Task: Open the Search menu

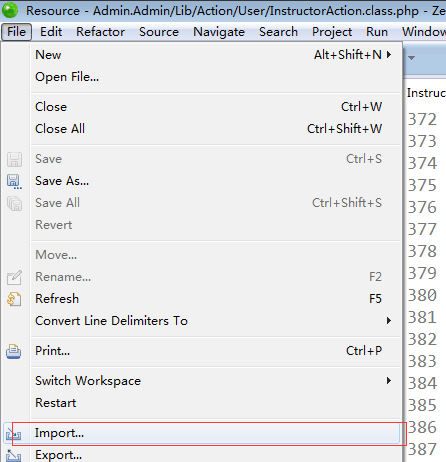Action: tap(278, 32)
